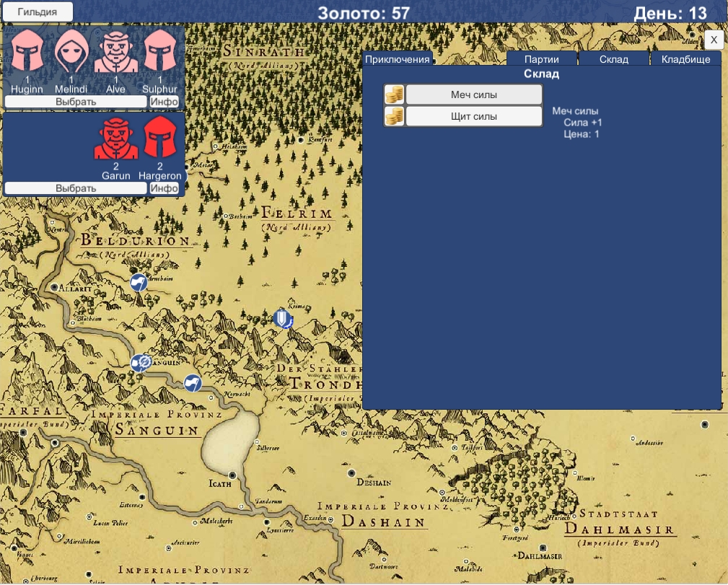
Task: Click the Сила +1 stat text
Action: [x=583, y=123]
